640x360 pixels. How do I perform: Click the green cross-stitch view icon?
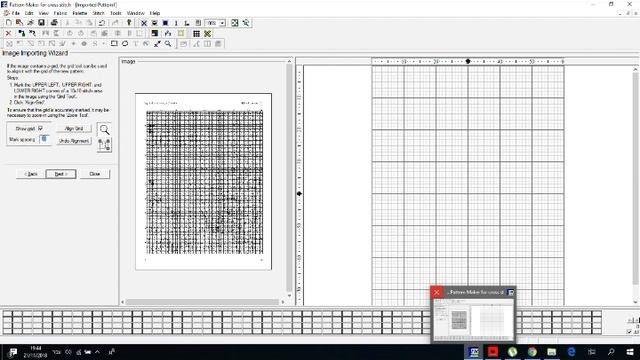(208, 33)
